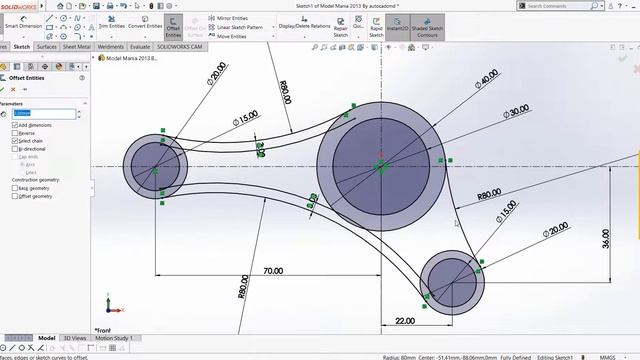The height and width of the screenshot is (360, 640).
Task: Open Offset Entities help button
Action: pos(82,78)
